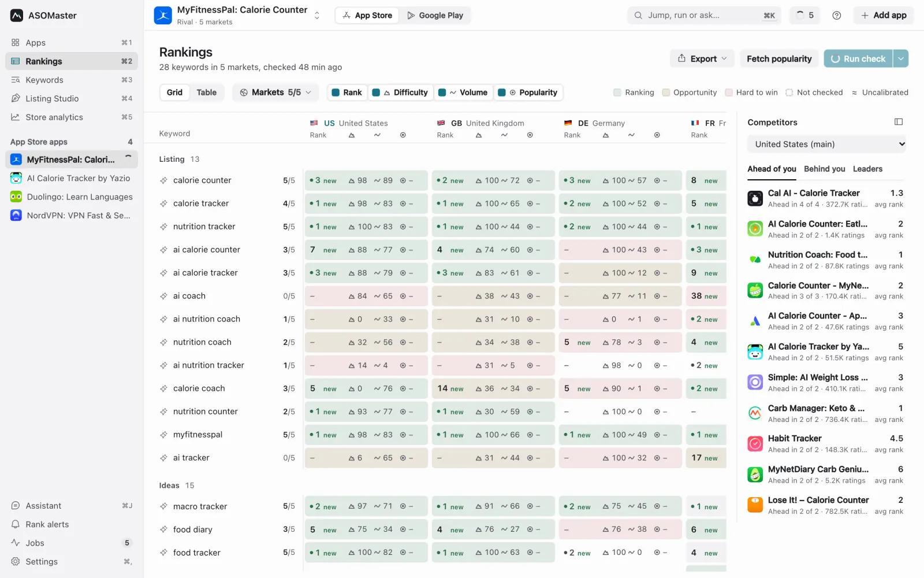The height and width of the screenshot is (578, 924).
Task: Click the Add app button
Action: (884, 16)
